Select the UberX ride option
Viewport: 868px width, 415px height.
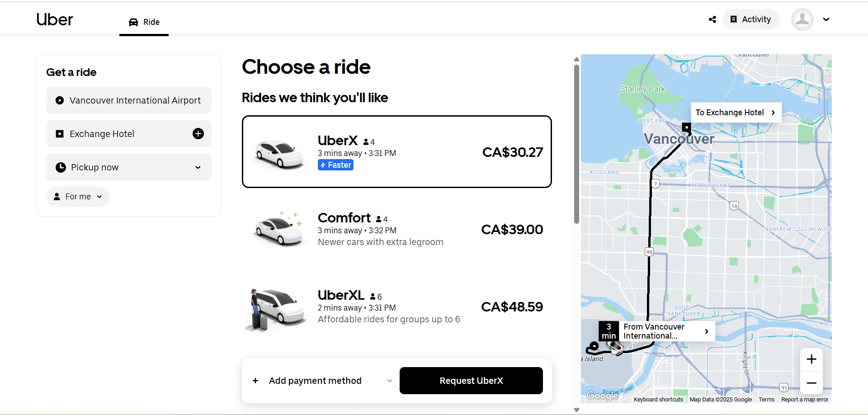396,152
